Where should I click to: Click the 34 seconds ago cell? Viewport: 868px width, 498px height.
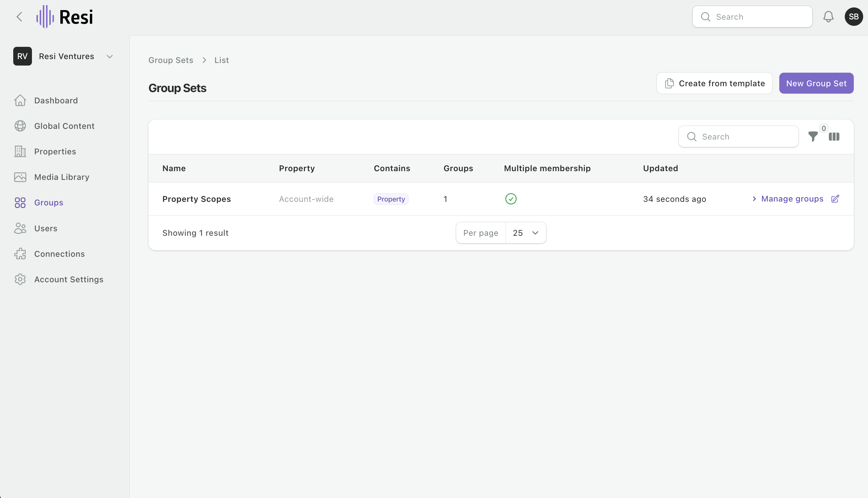point(674,199)
